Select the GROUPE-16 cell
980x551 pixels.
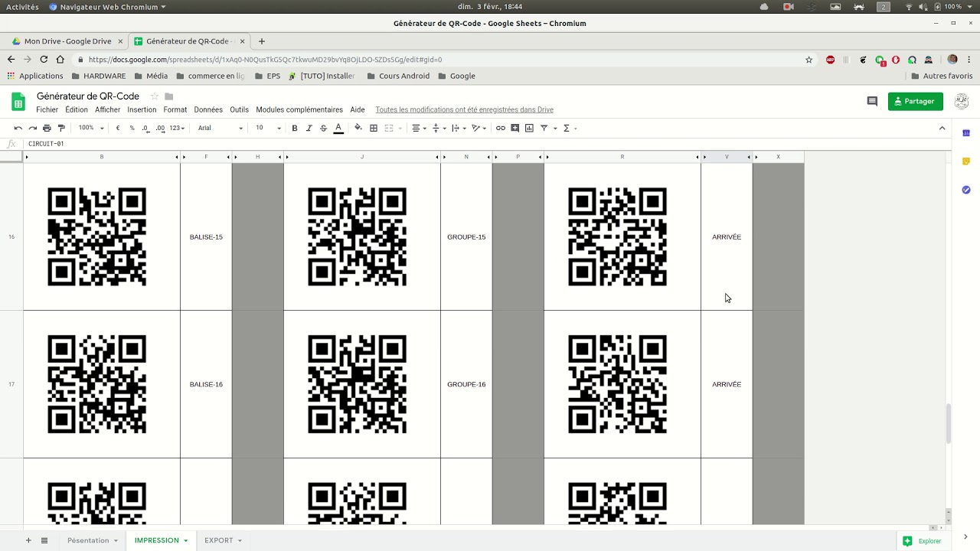[x=466, y=384]
